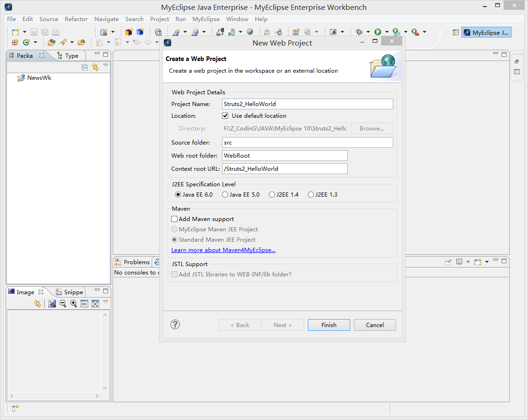Enable Add Maven support checkbox
Viewport: 528px width, 420px height.
pos(175,219)
